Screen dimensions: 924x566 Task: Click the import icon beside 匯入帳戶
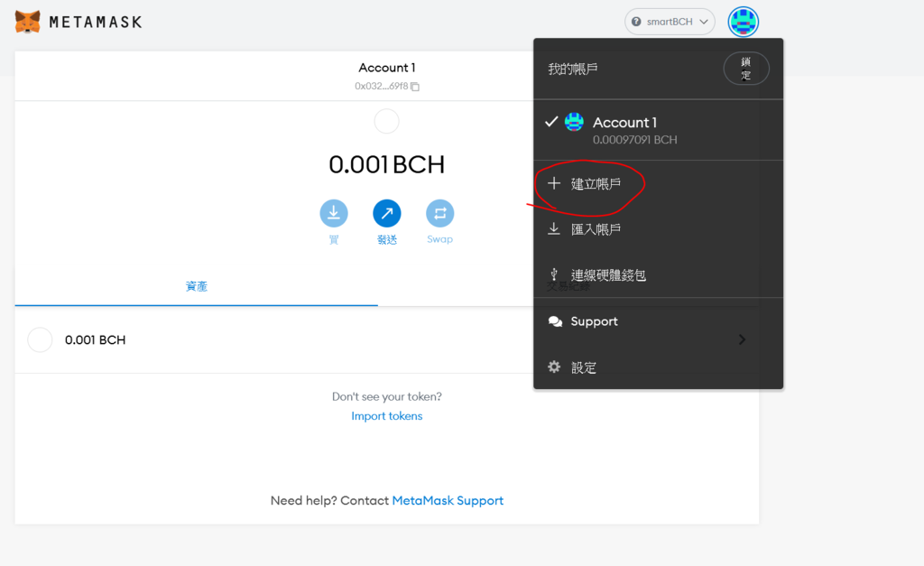pyautogui.click(x=554, y=228)
